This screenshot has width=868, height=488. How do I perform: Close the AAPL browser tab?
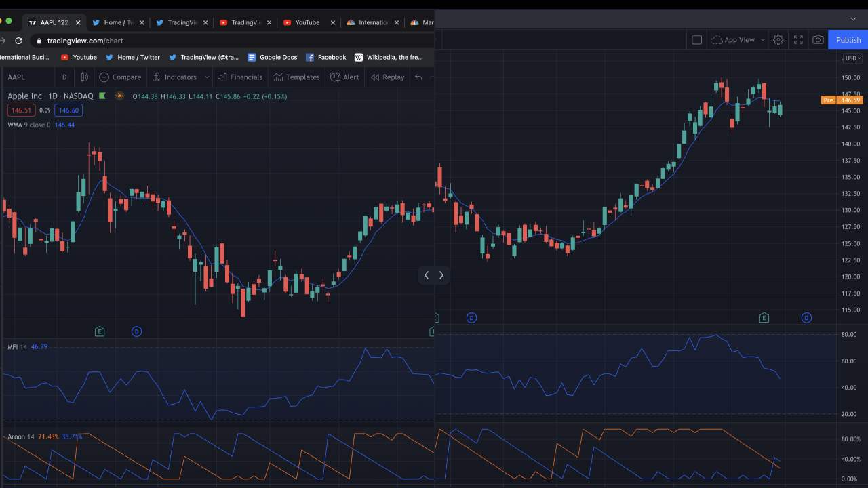[x=78, y=22]
